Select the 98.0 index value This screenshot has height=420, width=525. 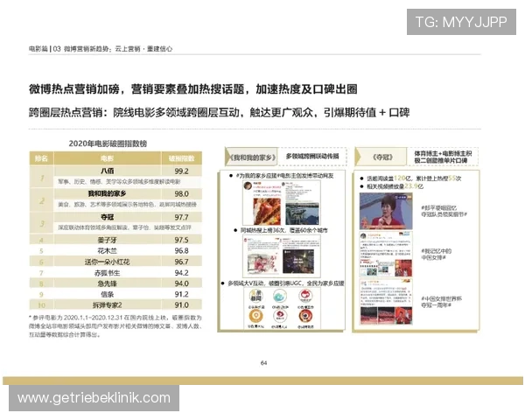(x=181, y=194)
